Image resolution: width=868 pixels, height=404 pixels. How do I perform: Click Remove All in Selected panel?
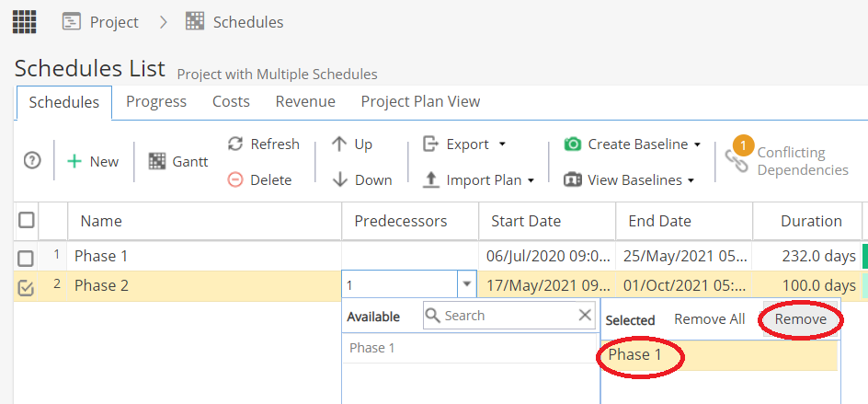pyautogui.click(x=710, y=319)
